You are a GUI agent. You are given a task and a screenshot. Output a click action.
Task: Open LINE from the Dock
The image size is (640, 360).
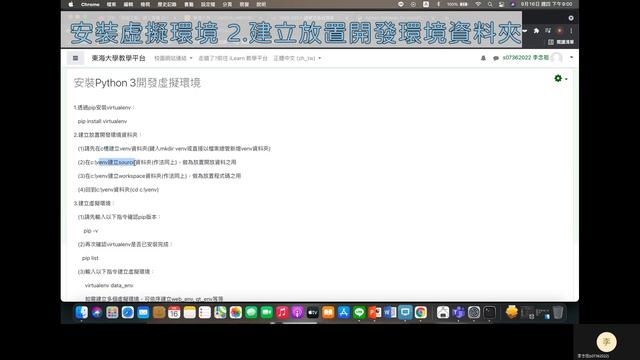click(x=359, y=313)
